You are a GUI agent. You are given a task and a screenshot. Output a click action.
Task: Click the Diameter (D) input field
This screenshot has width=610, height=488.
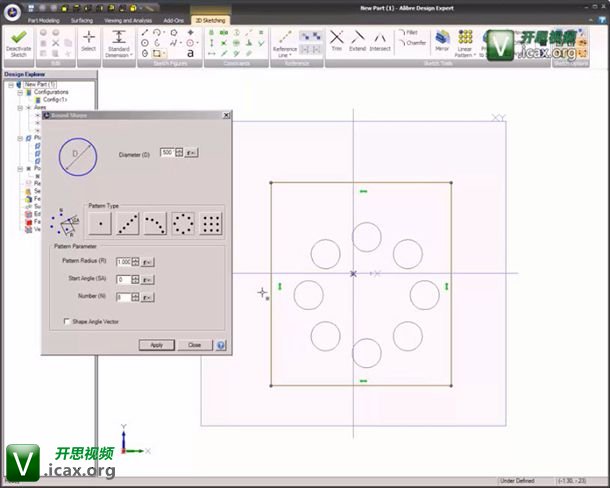pyautogui.click(x=167, y=152)
